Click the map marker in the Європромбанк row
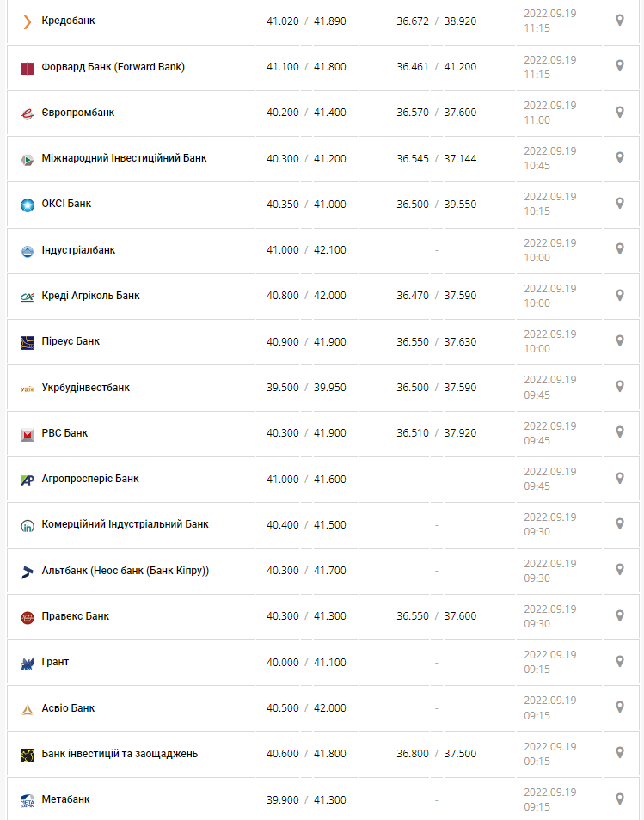Viewport: 644px width, 820px height. pos(619,112)
